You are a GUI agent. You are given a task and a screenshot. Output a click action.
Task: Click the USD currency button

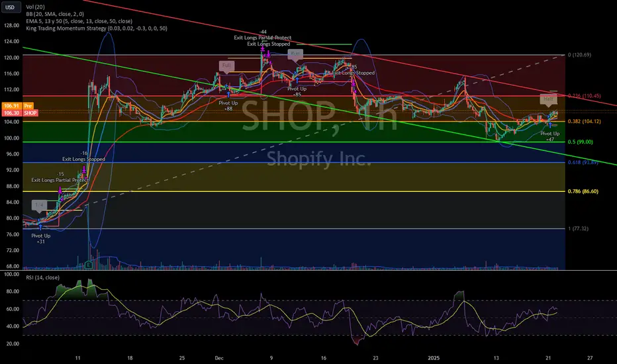10,7
